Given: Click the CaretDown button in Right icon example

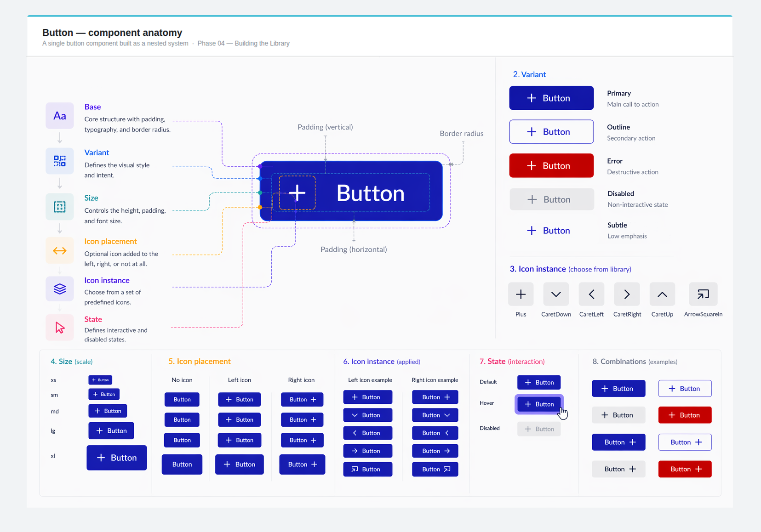Looking at the screenshot, I should click(435, 415).
